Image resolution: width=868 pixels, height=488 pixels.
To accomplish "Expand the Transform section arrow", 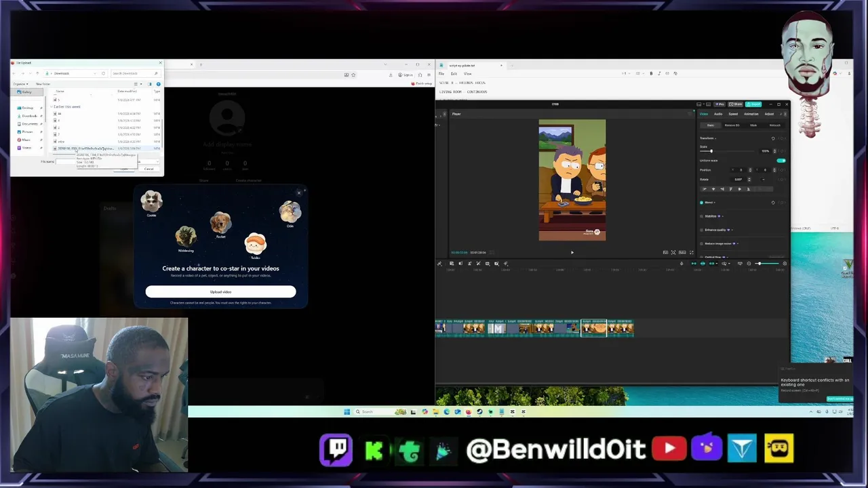I will [x=715, y=138].
